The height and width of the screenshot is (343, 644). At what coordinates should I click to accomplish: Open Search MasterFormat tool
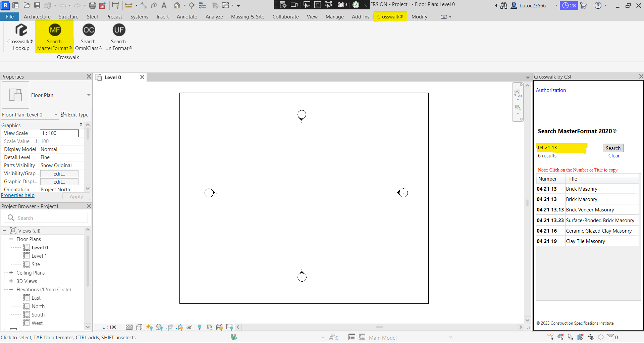54,37
